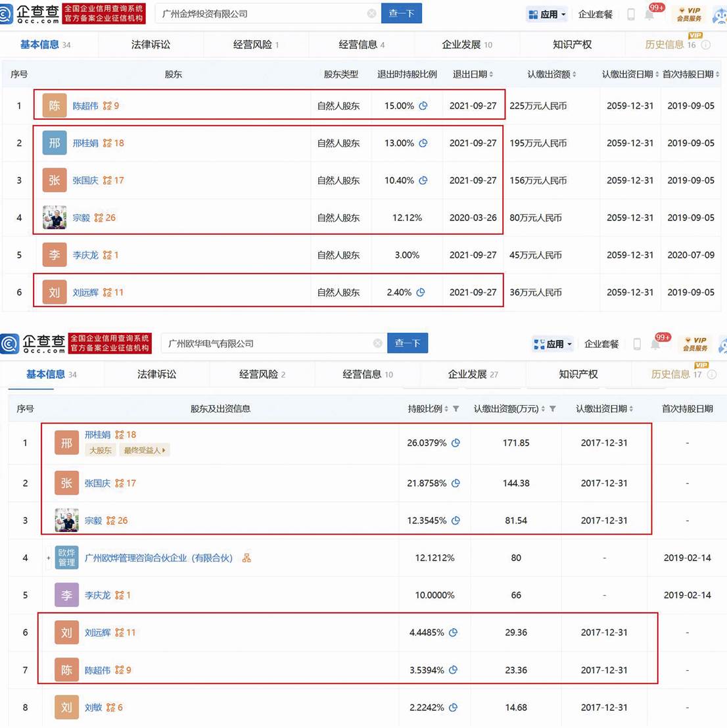Screen dimensions: 727x728
Task: Open 应用 dropdown in 广州金烨投资 page header
Action: point(547,14)
